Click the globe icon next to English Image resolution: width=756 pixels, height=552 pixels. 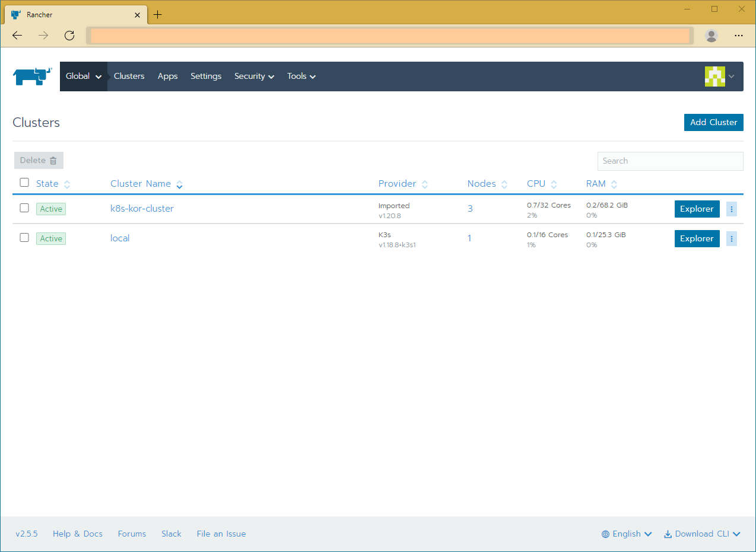605,534
